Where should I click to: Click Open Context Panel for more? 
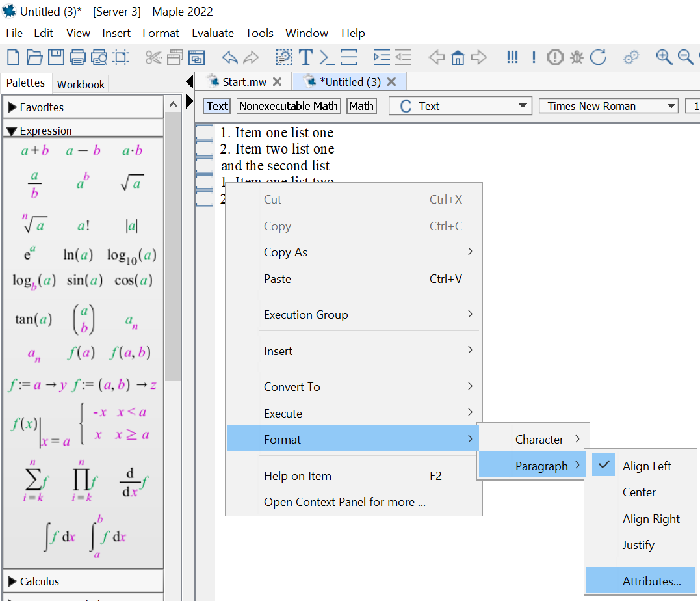tap(353, 501)
